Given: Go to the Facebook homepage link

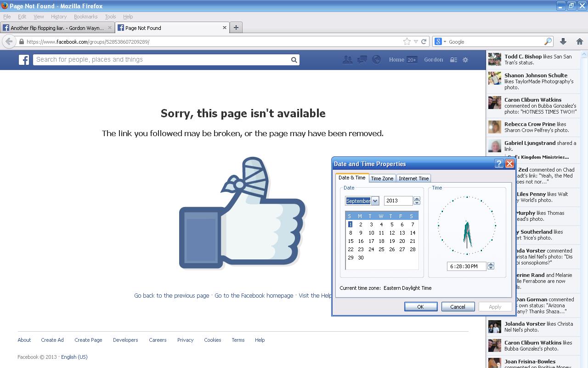Looking at the screenshot, I should click(254, 295).
